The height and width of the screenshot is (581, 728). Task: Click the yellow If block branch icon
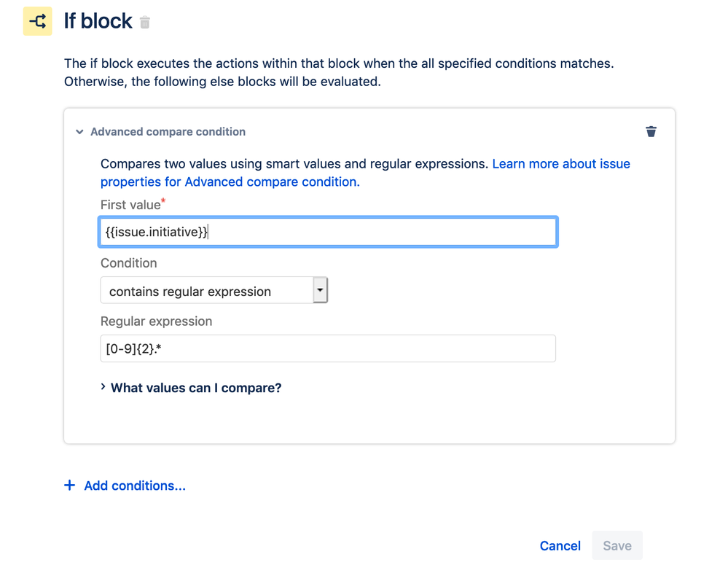click(x=38, y=22)
